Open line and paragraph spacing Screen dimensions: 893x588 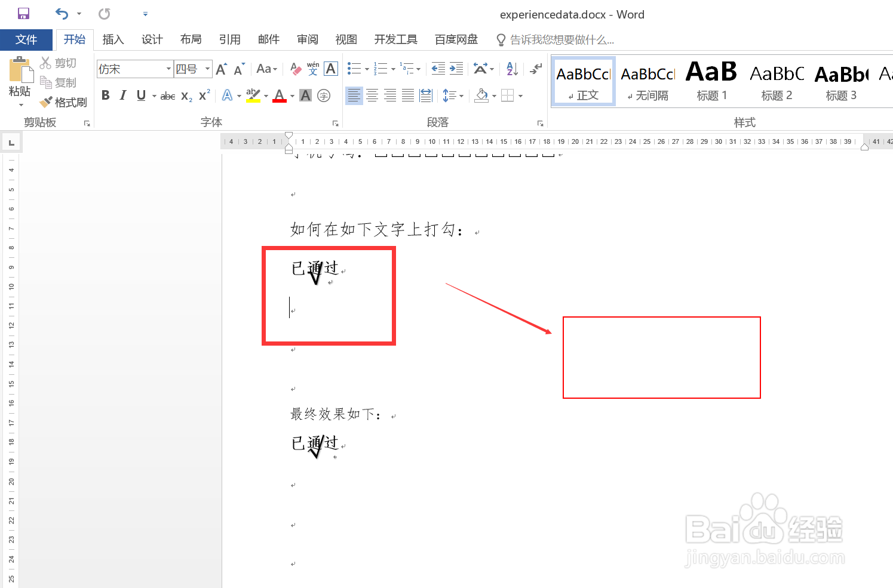[450, 96]
